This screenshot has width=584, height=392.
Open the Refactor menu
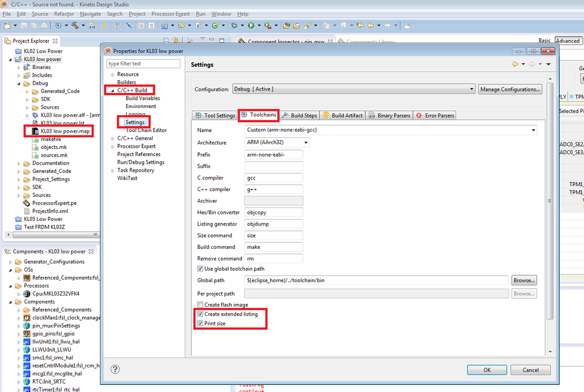(64, 14)
